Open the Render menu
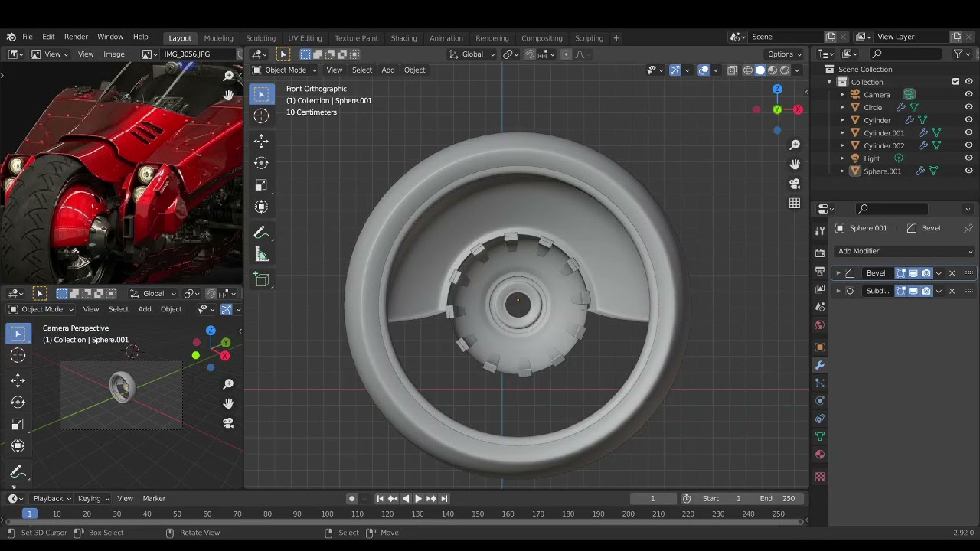 point(76,37)
